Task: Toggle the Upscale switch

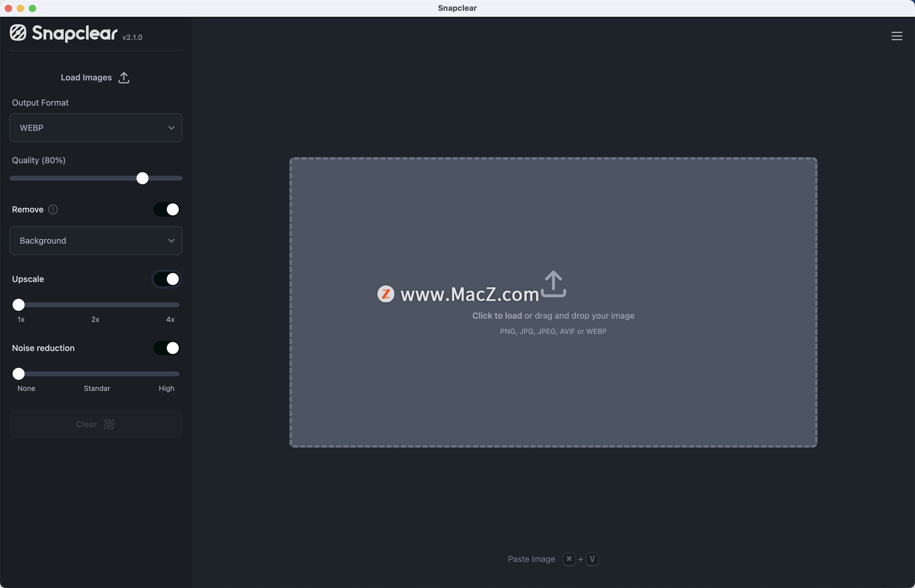Action: point(166,279)
